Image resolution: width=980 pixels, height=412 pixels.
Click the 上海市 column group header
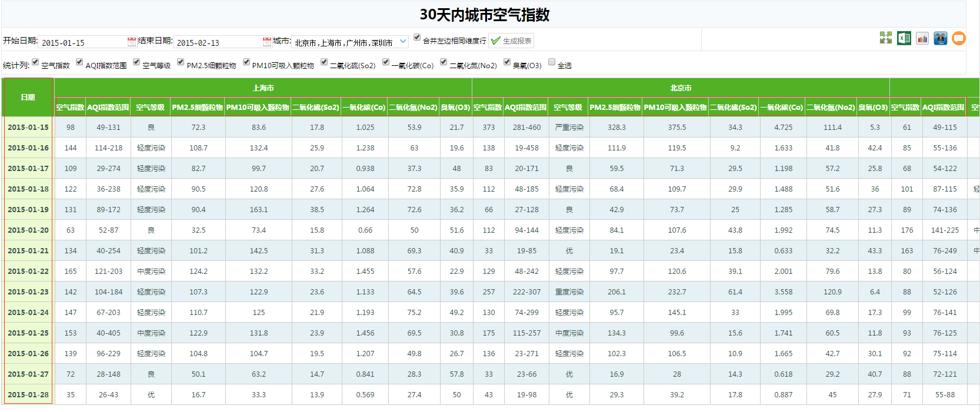coord(263,88)
